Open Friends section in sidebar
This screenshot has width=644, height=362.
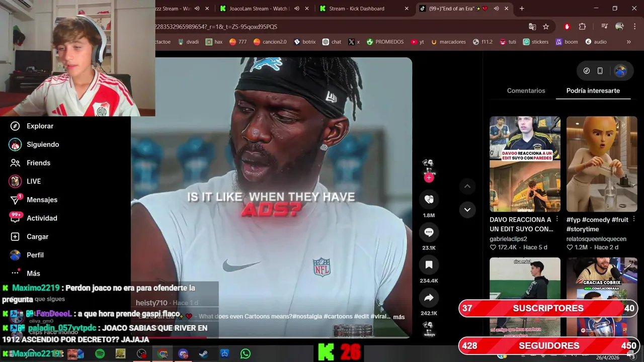click(x=31, y=163)
